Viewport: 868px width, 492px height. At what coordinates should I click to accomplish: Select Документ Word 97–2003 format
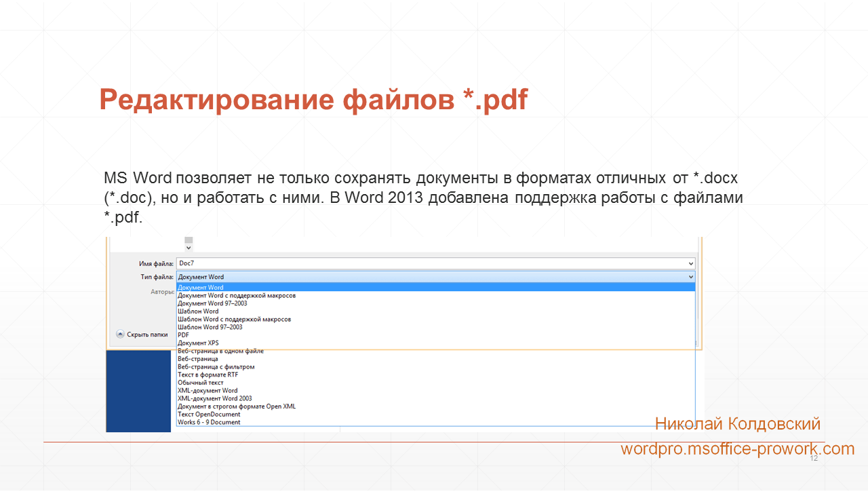(212, 303)
